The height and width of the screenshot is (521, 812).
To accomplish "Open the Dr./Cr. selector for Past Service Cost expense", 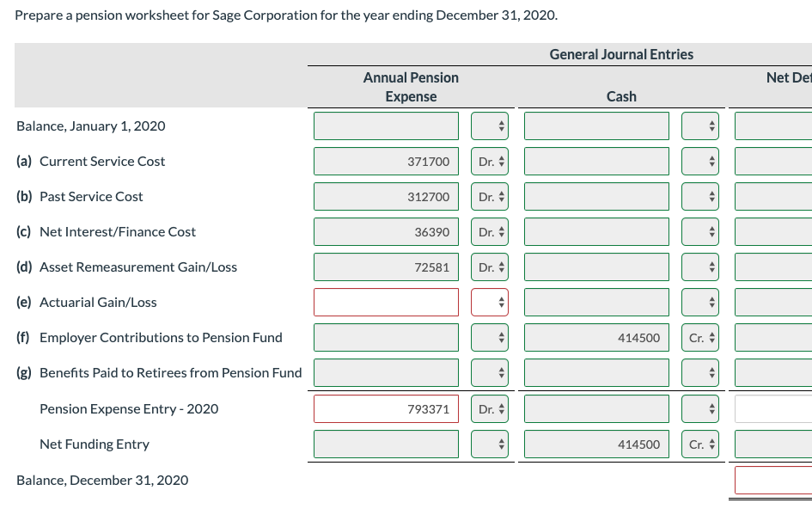I will (489, 196).
